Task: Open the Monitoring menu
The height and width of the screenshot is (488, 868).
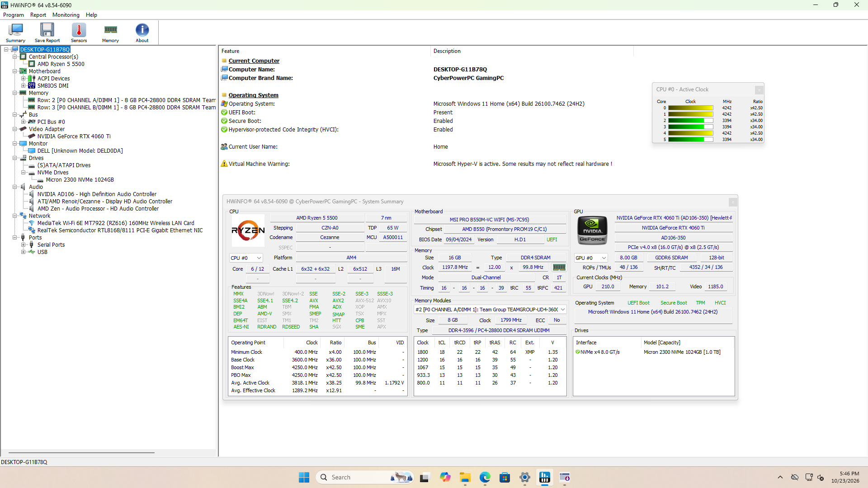Action: 66,15
